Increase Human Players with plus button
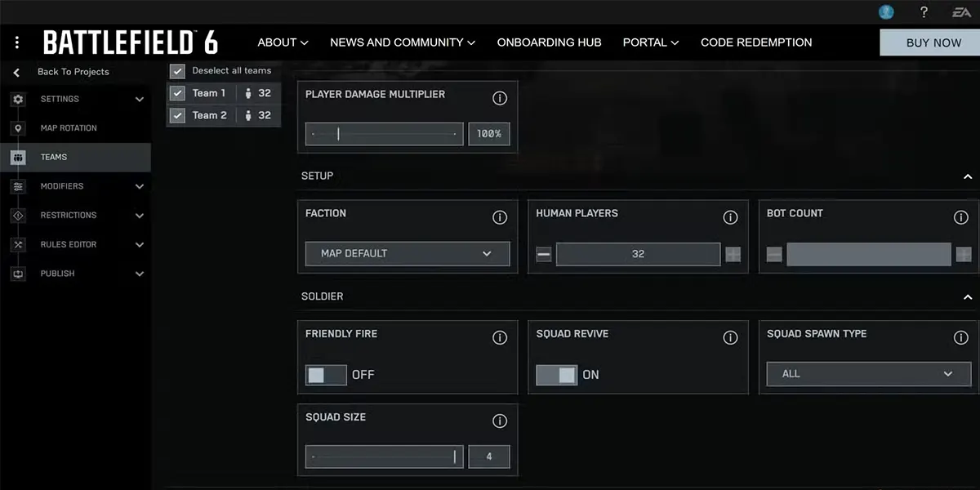Screen dimensions: 980x490 pyautogui.click(x=733, y=255)
